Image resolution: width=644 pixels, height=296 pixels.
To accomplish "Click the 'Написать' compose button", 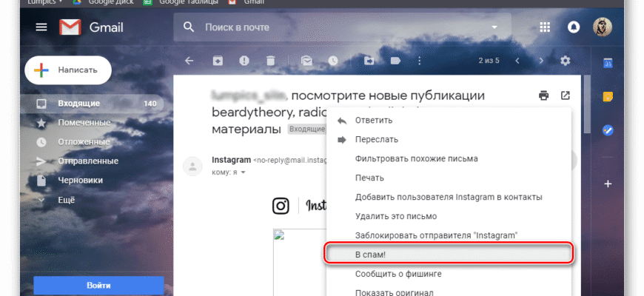I will coord(68,70).
